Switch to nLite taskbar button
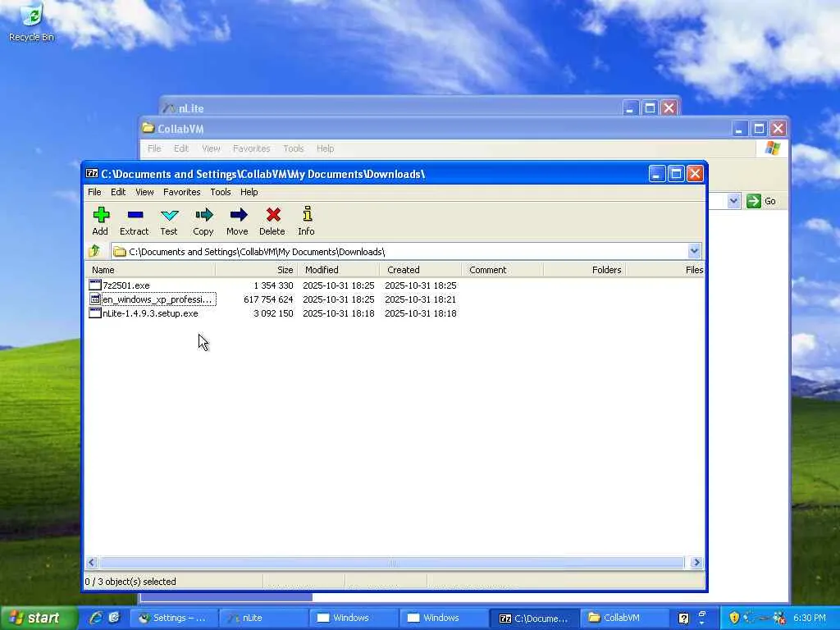This screenshot has height=630, width=840. tap(264, 619)
